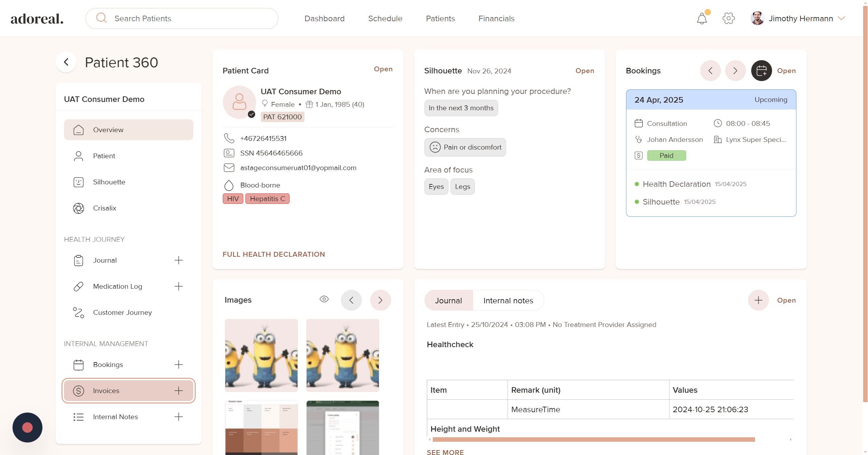The width and height of the screenshot is (868, 455).
Task: Add entry in Journal panel plus button
Action: click(758, 300)
